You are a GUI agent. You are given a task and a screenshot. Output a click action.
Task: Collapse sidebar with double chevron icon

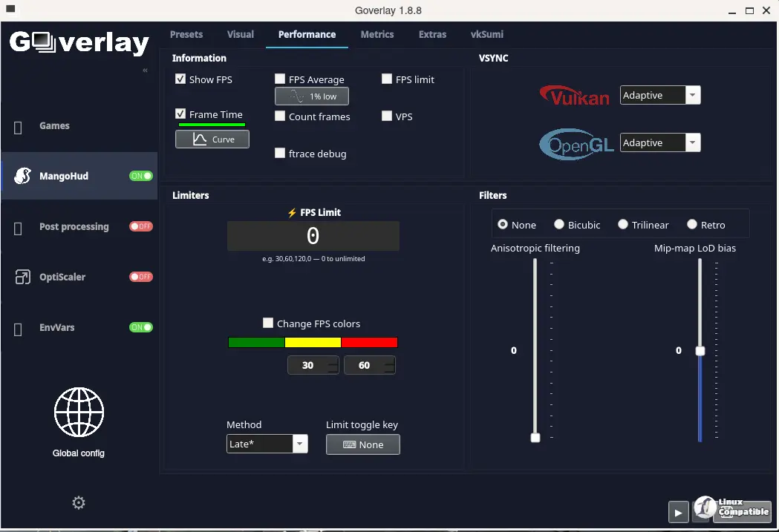145,70
